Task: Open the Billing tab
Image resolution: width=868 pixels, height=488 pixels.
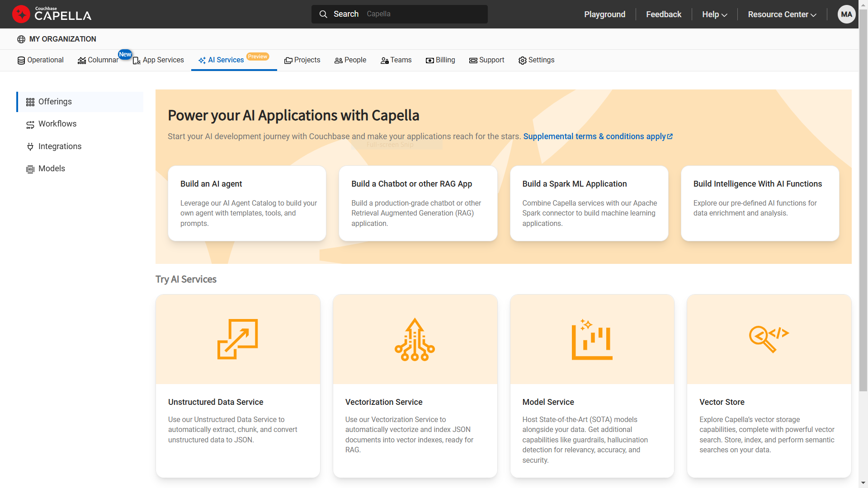Action: pos(440,60)
